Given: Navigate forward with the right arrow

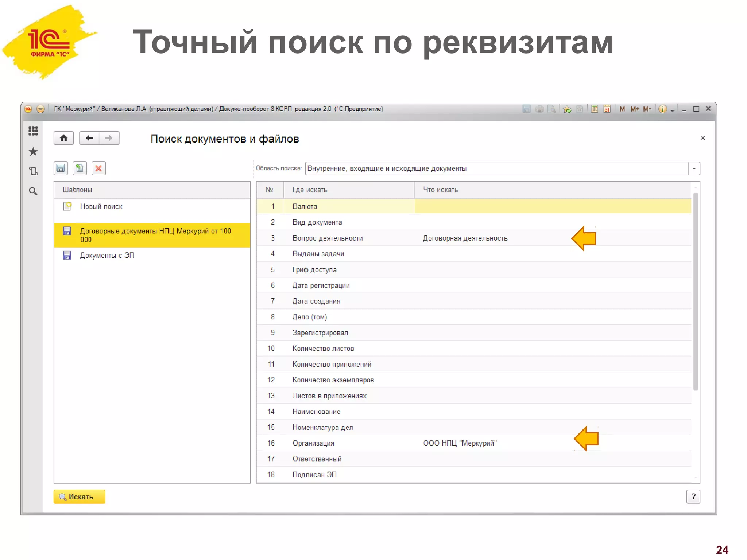Looking at the screenshot, I should click(109, 138).
